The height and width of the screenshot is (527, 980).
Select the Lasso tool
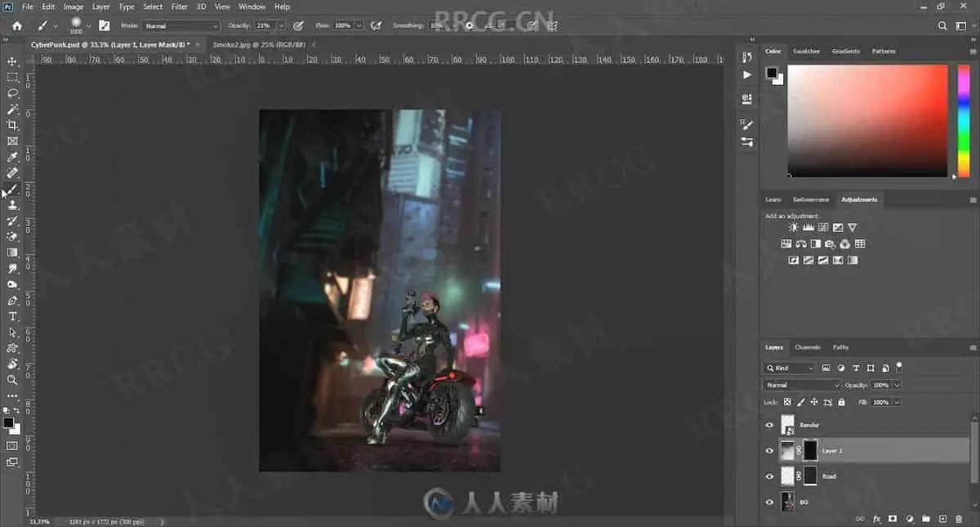(x=12, y=93)
